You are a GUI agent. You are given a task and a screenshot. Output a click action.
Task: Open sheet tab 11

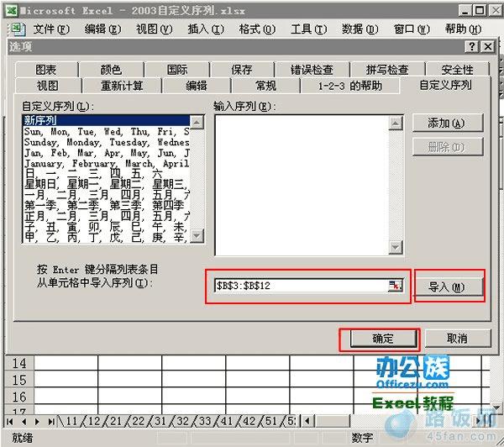71,421
